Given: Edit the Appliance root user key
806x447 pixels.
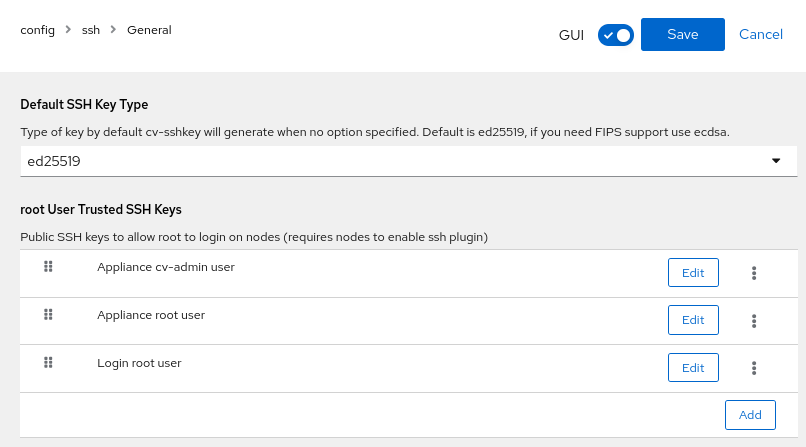Looking at the screenshot, I should coord(693,320).
